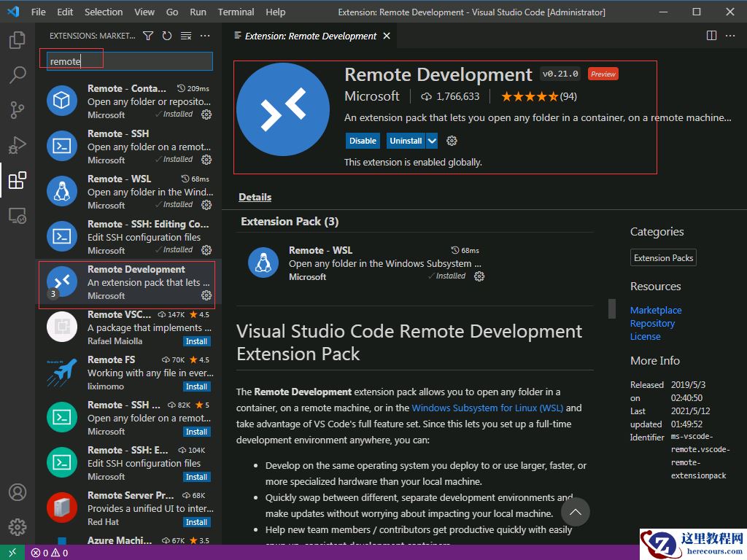The height and width of the screenshot is (560, 747).
Task: Refresh the extensions list
Action: tap(167, 36)
